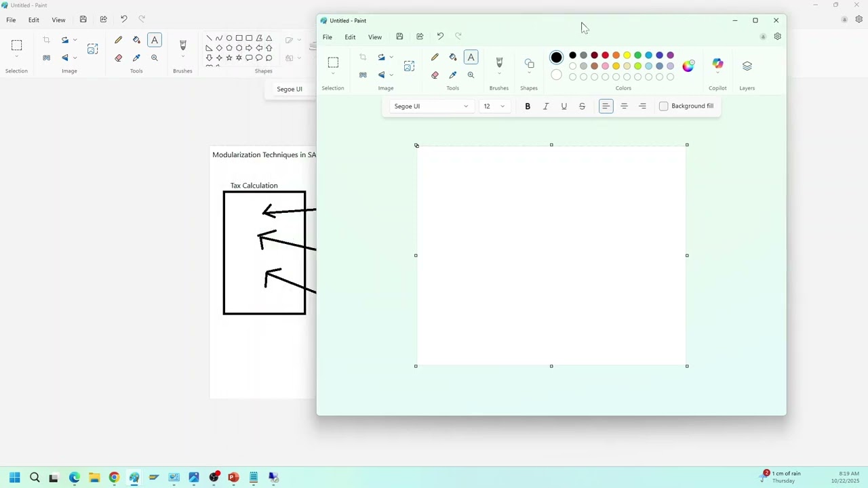Toggle Bold text formatting
Screen dimensions: 868x488
click(528, 106)
